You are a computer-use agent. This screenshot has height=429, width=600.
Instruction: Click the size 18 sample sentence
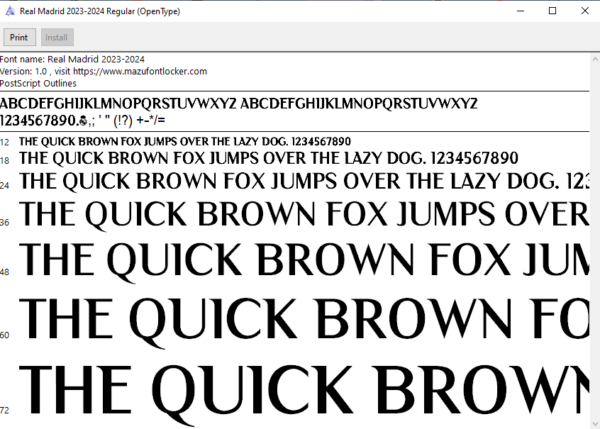[269, 158]
